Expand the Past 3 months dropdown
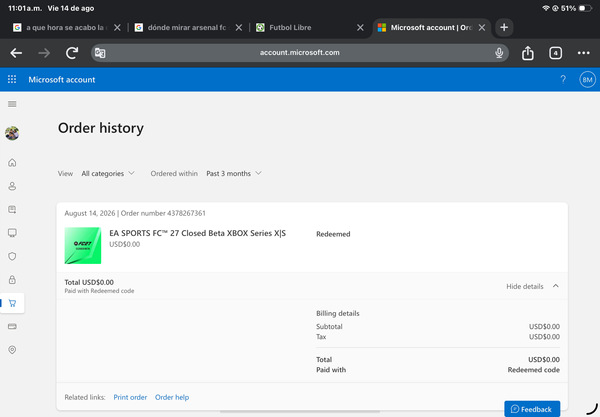This screenshot has width=600, height=417. [234, 173]
